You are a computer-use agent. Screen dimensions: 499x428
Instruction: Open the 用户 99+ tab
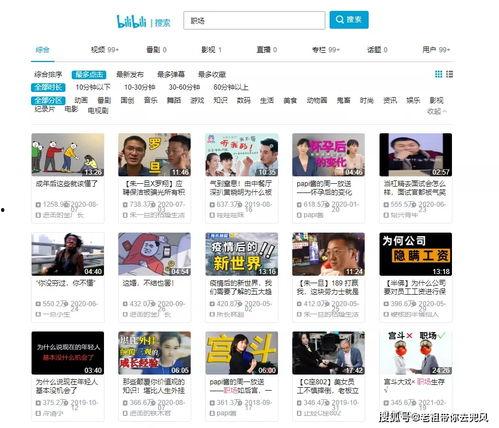[436, 50]
